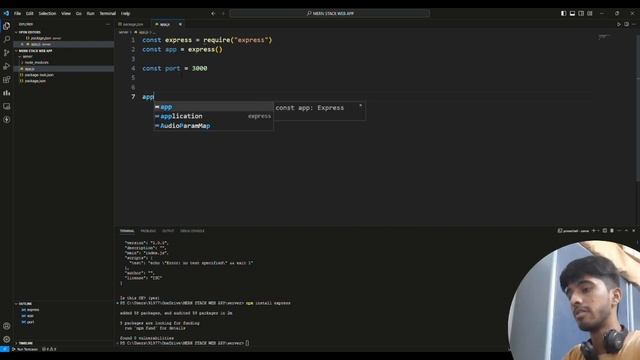Screen dimensions: 640x360
Task: Open the View menu
Action: 66,13
